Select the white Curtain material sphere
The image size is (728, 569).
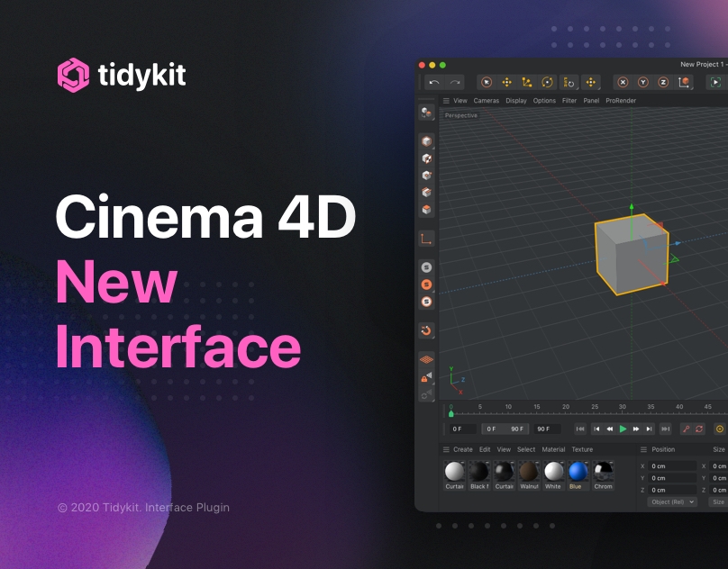coord(454,472)
